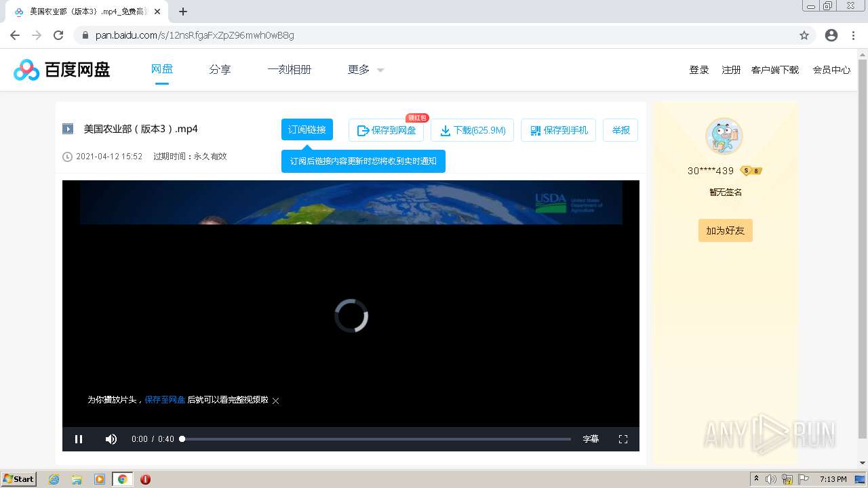
Task: Open the file explorer taskbar icon
Action: coord(77,479)
